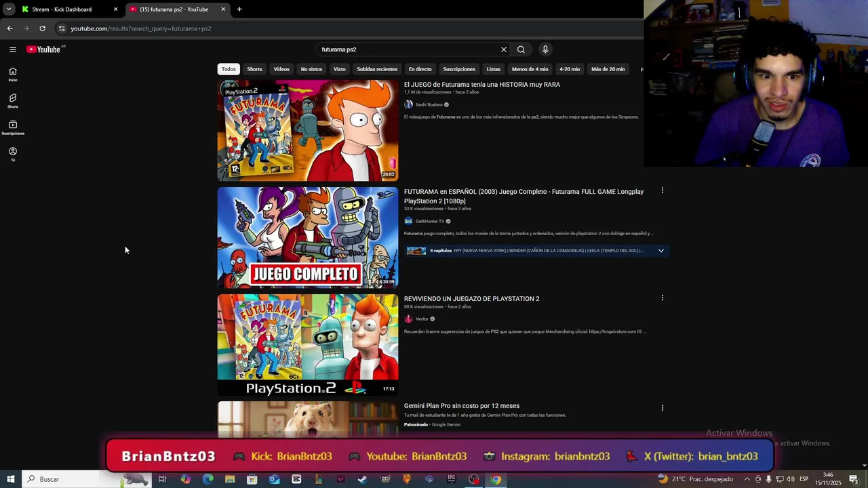868x488 pixels.
Task: Open title 'El JUEGO de Futurama tenía una HISTORIA muy RARA'
Action: pos(482,85)
